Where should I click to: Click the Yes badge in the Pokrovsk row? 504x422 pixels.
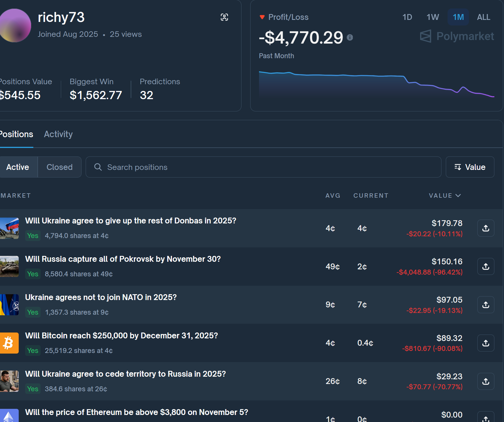pos(33,274)
